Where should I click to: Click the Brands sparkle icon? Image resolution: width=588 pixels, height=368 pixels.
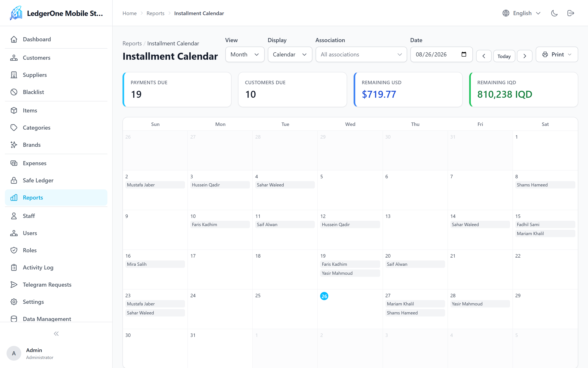point(14,145)
